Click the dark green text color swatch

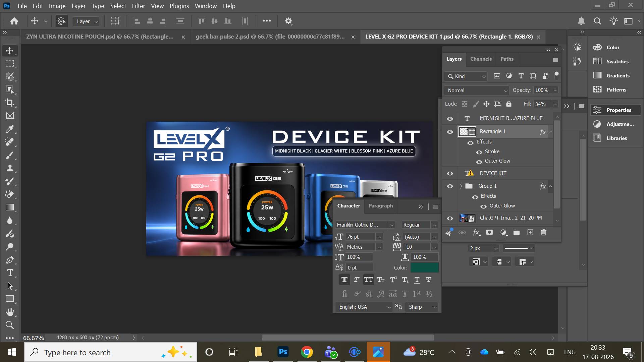pos(424,267)
